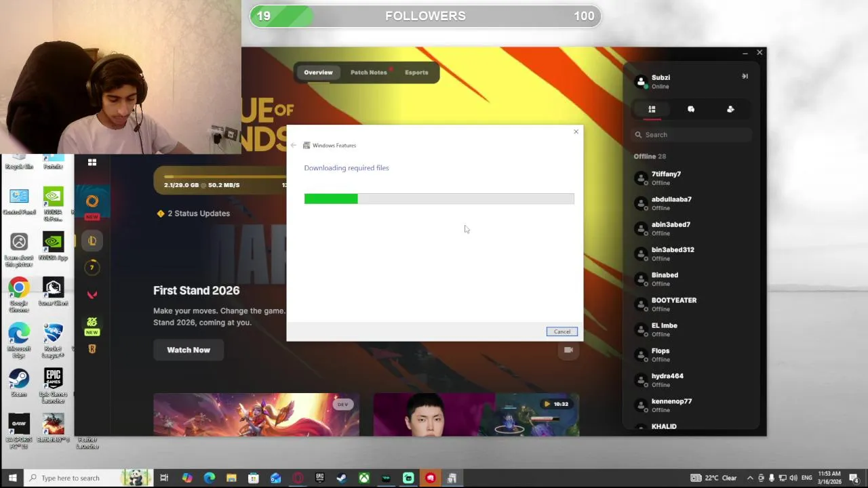The image size is (868, 488).
Task: Click the First Stand 2026 headline
Action: 197,290
